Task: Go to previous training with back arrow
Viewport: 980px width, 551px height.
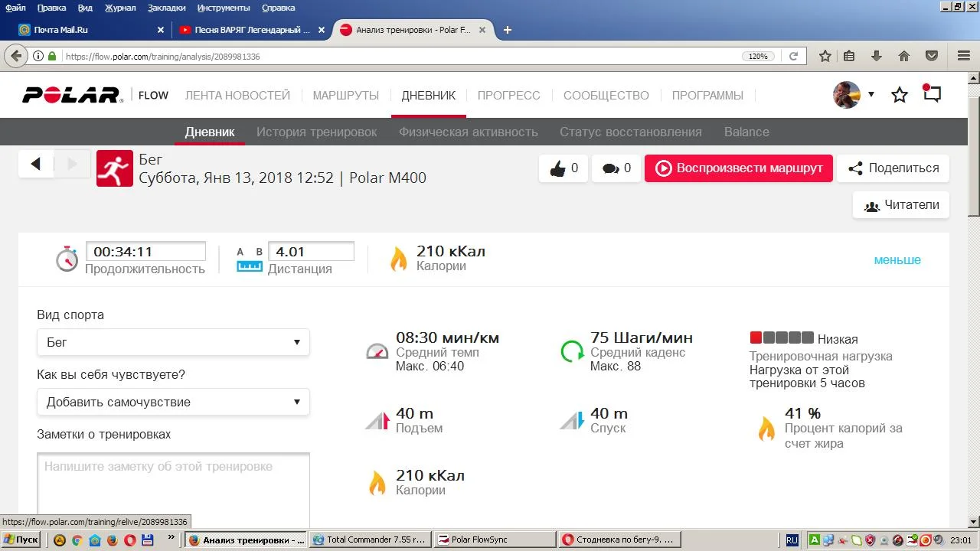Action: tap(36, 164)
